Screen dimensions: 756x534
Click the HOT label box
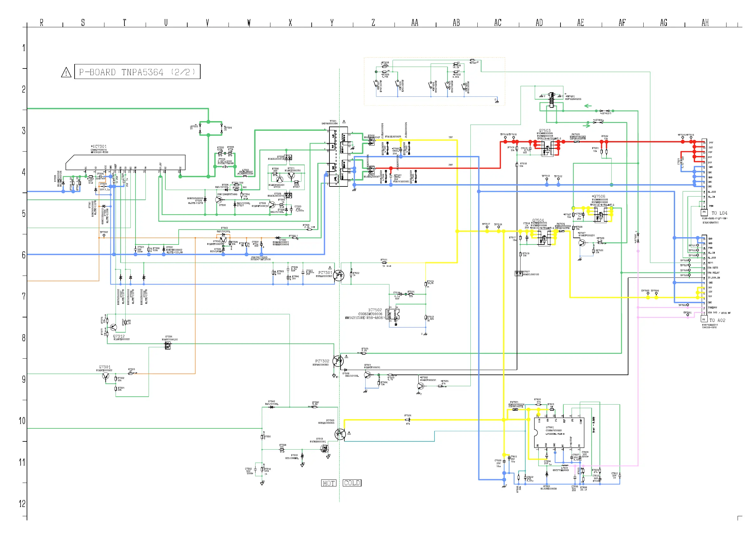click(x=328, y=483)
